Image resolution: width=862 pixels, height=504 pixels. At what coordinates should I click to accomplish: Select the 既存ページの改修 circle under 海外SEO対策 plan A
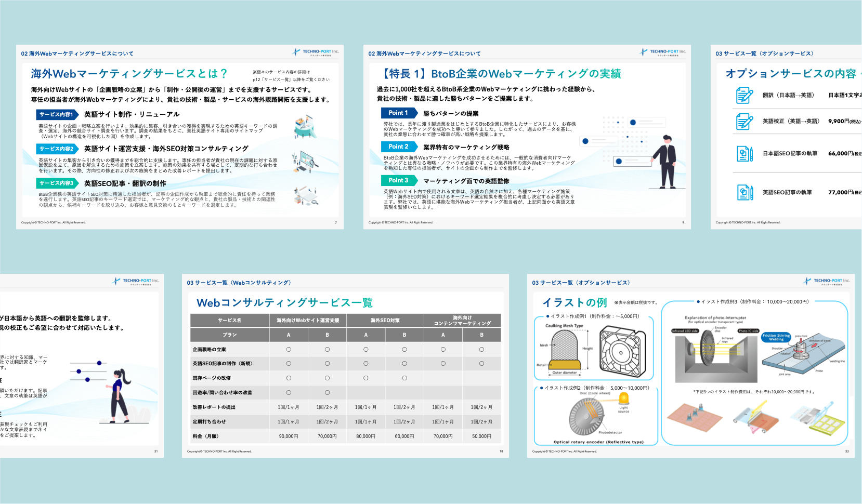(x=365, y=378)
